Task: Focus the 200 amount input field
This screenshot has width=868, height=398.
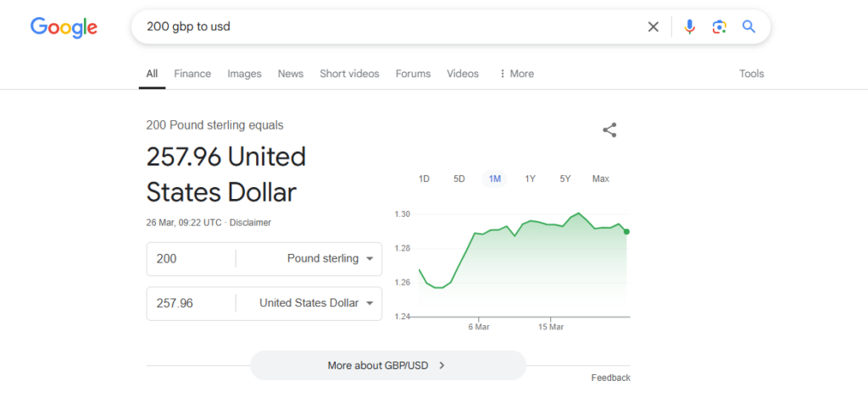Action: click(191, 259)
